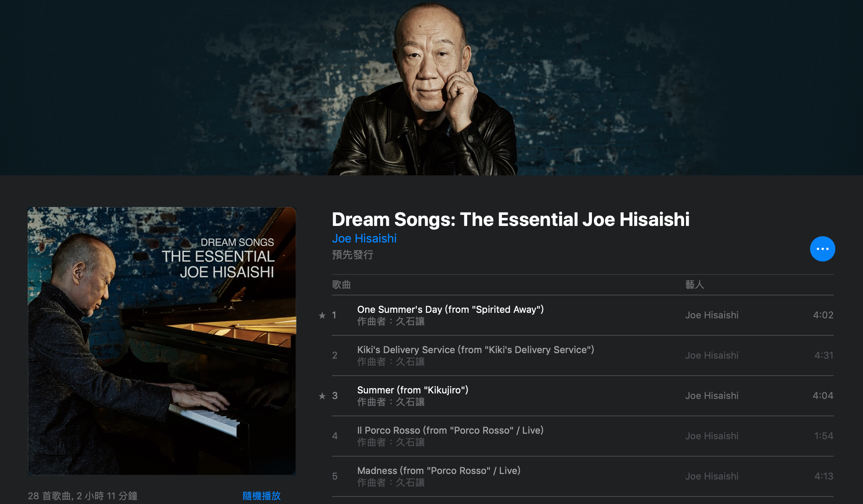Click the 隨機播放 shuffle button

[262, 496]
